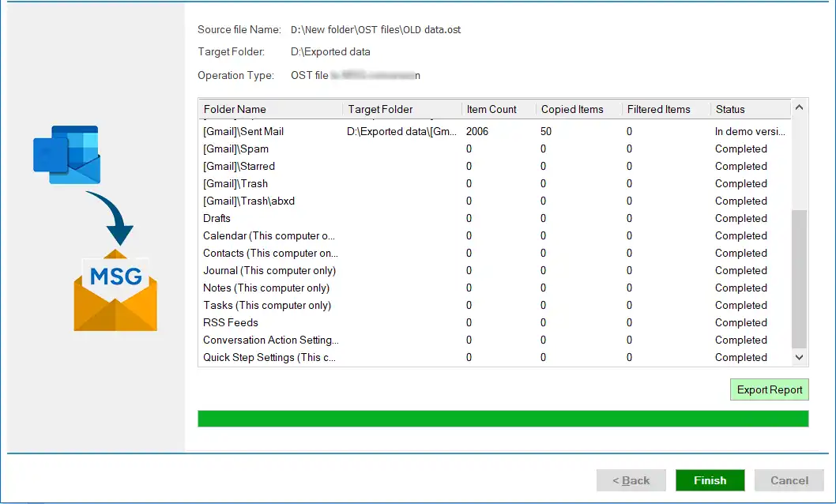This screenshot has height=504, width=836.
Task: Go back with the < Back button
Action: tap(631, 480)
